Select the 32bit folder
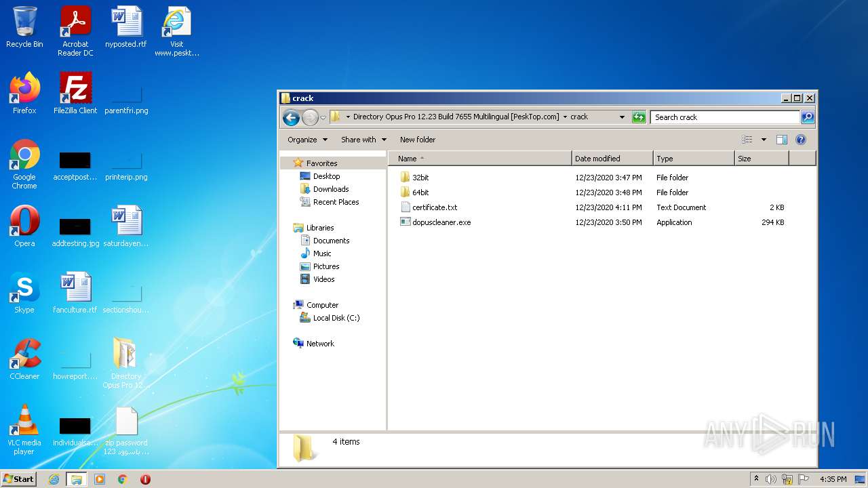The height and width of the screenshot is (488, 868). click(415, 178)
